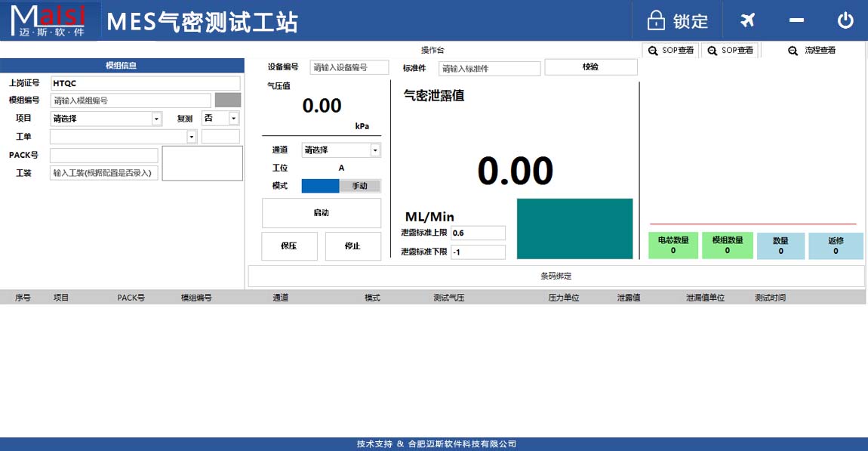Click the airplane icon in the title bar
Image resolution: width=868 pixels, height=451 pixels.
click(746, 20)
